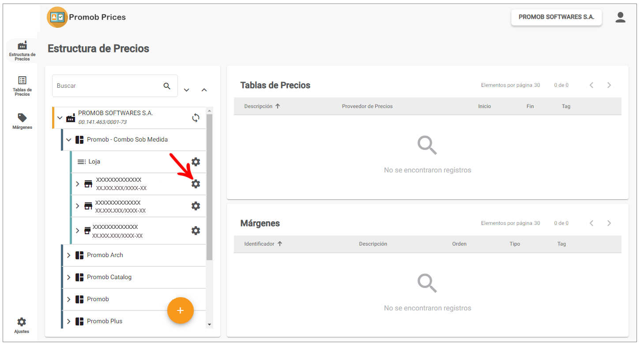
Task: Click the tree scrollbar up arrow
Action: click(210, 110)
